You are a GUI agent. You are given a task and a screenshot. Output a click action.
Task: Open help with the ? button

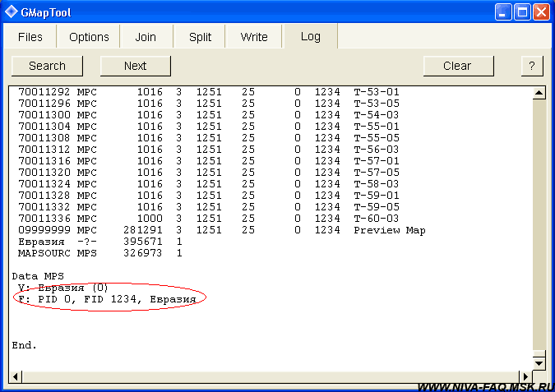[532, 66]
